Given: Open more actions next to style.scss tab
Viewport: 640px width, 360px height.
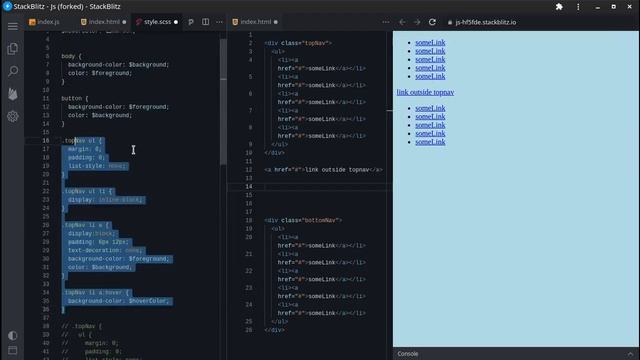Looking at the screenshot, I should pos(219,22).
